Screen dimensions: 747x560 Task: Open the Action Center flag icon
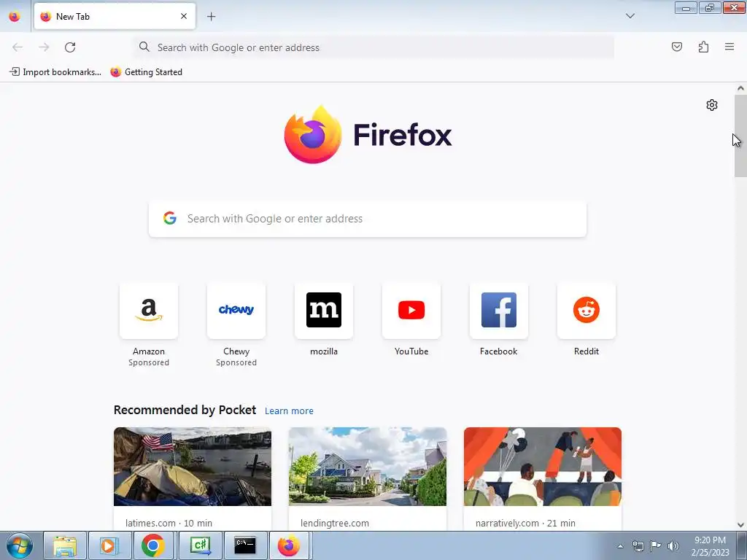pyautogui.click(x=656, y=546)
